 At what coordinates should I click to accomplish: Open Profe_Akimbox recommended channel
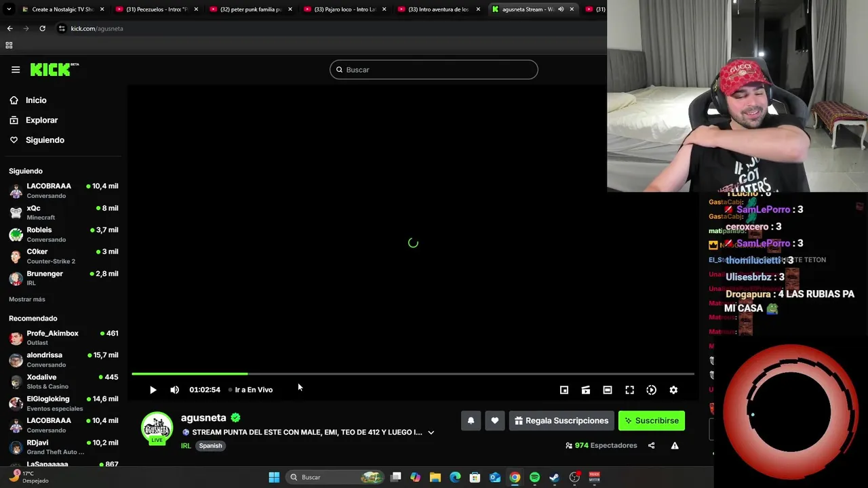point(64,338)
